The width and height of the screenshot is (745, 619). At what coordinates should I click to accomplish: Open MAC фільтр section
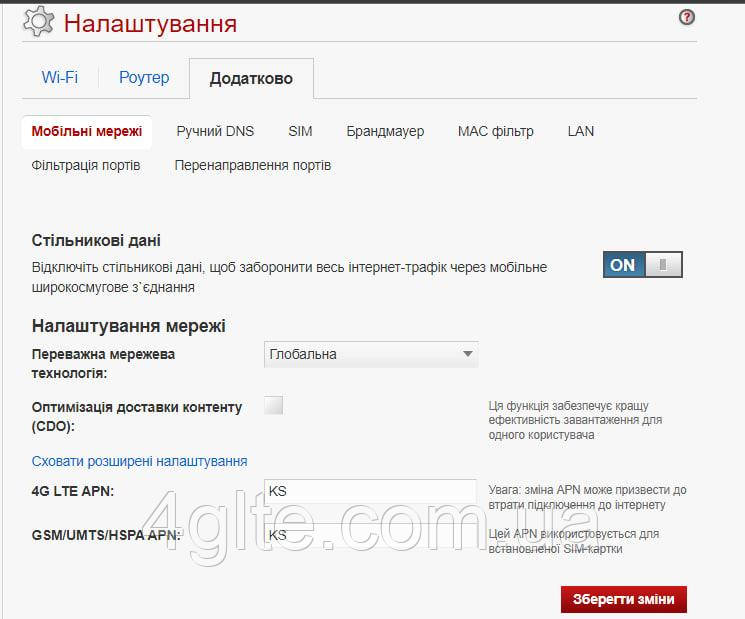(x=495, y=131)
